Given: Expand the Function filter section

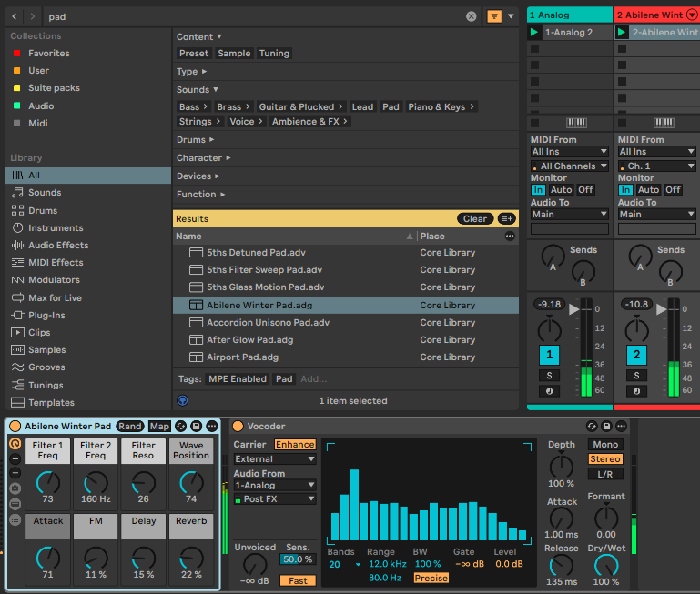Looking at the screenshot, I should 201,194.
